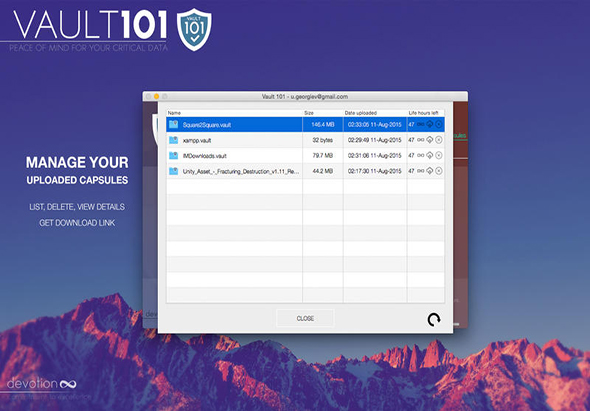The width and height of the screenshot is (590, 411).
Task: Click cloud download icon for xampp.vault
Action: click(x=430, y=140)
